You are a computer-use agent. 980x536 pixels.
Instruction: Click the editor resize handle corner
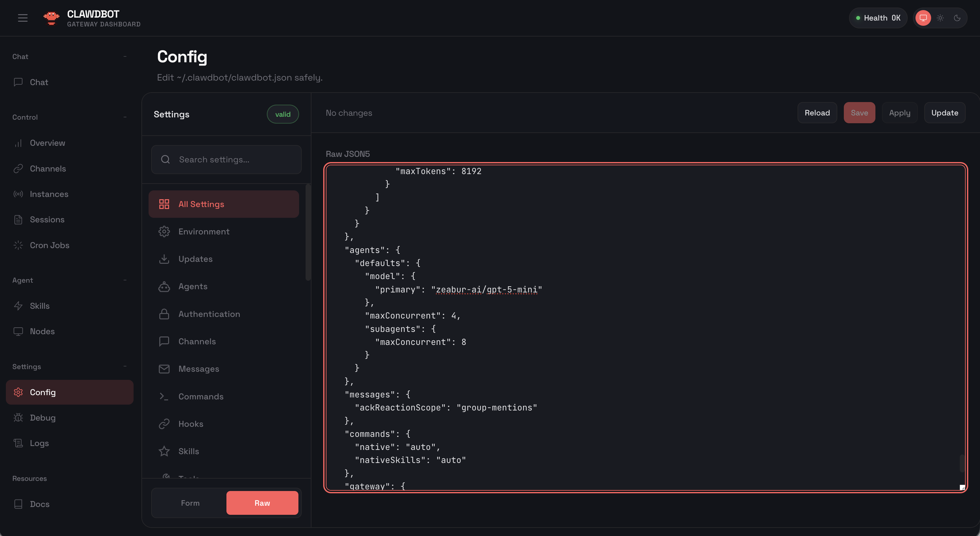click(x=962, y=487)
